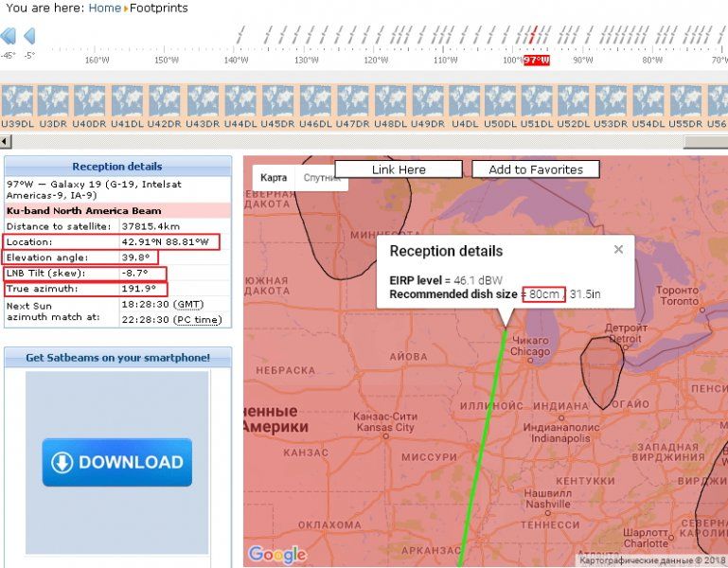Click the -45° double-arrow scroll icon

coord(8,36)
